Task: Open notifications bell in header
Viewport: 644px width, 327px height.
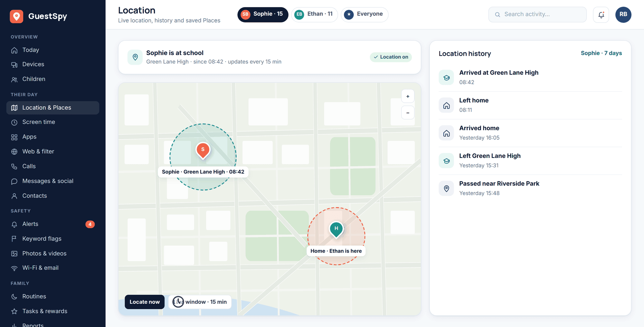Action: (x=601, y=14)
